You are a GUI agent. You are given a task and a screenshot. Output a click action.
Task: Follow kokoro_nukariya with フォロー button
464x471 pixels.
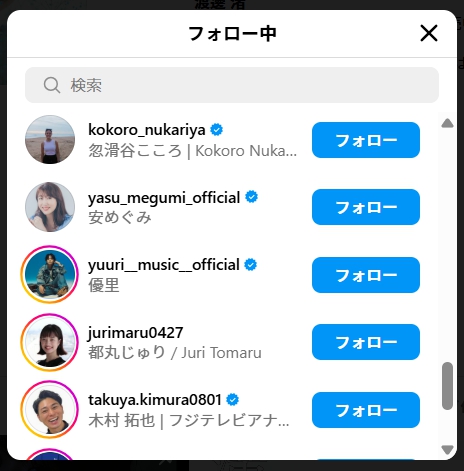click(366, 140)
